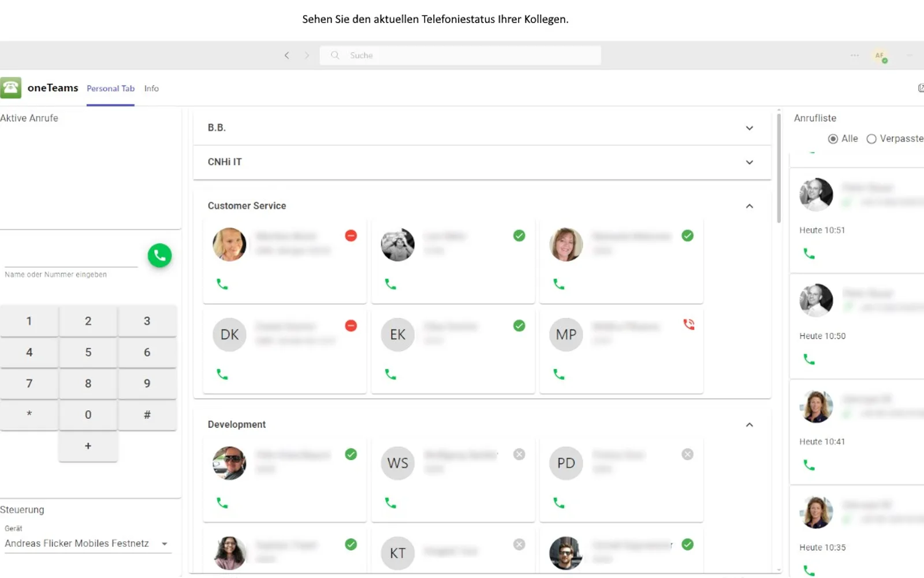Expand the CNHi IT group
Screen dimensions: 924x578
tap(482, 162)
